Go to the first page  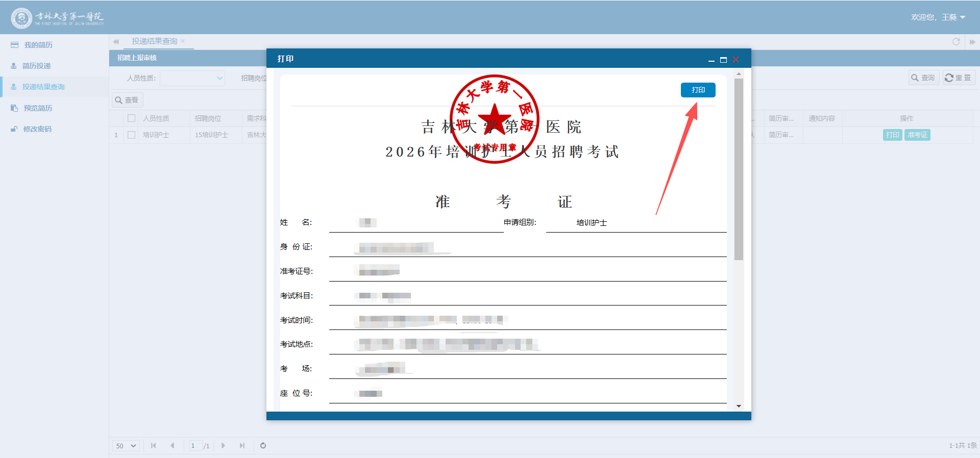[x=153, y=446]
